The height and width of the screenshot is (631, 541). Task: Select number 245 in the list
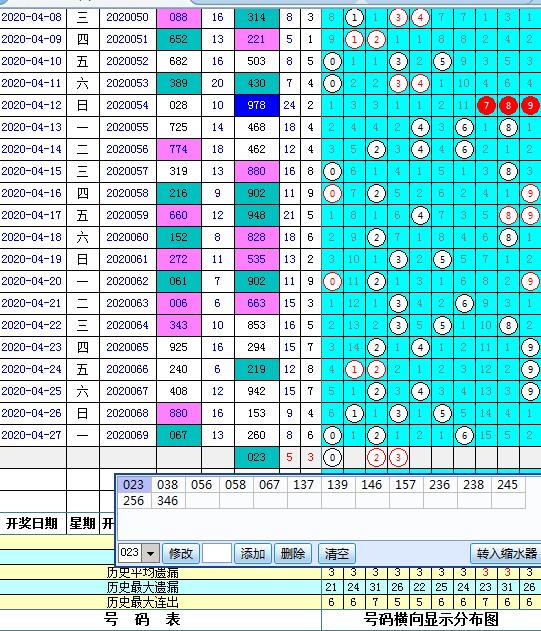(x=507, y=485)
